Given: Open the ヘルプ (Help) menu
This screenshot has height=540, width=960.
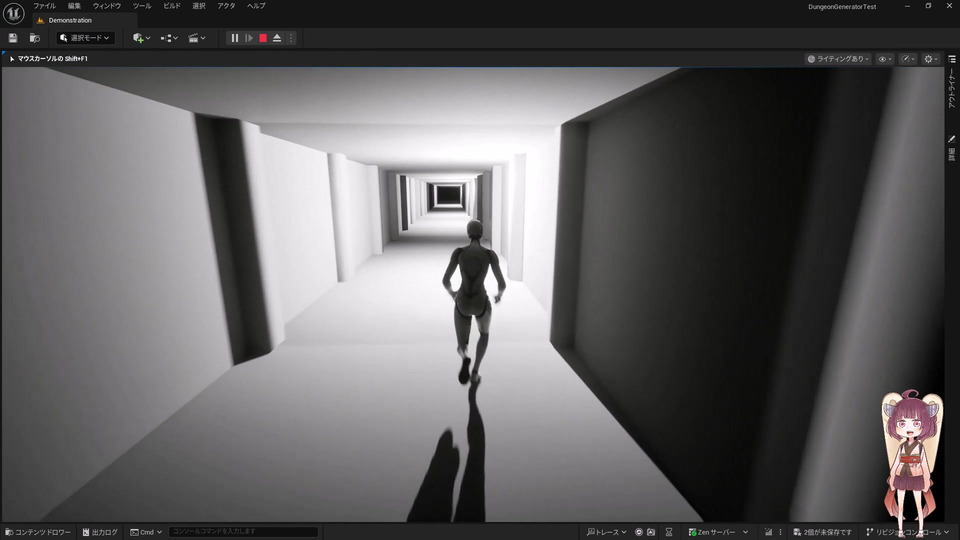Looking at the screenshot, I should point(256,6).
